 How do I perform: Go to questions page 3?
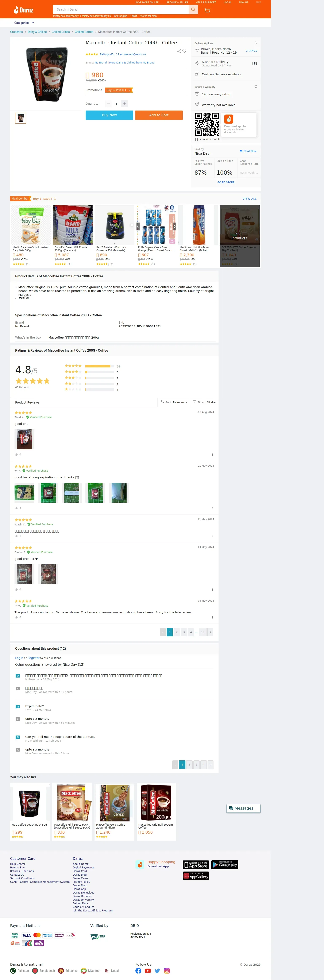(196, 764)
